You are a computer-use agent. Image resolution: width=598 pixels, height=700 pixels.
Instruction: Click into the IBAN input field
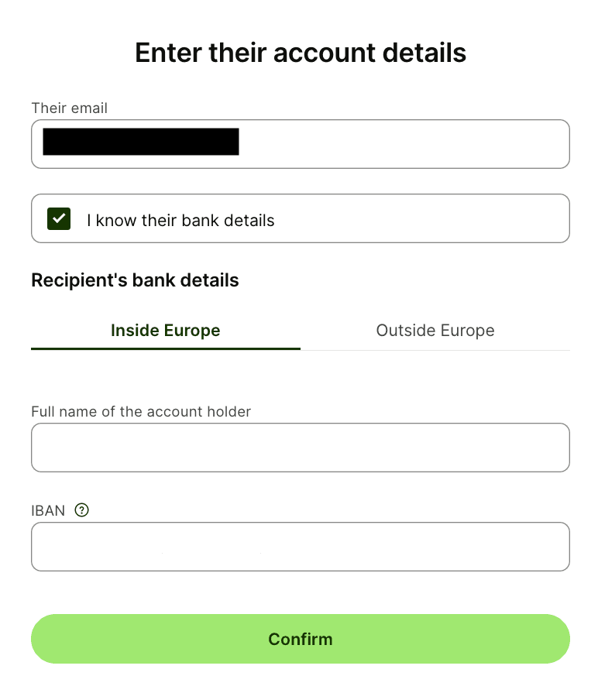(300, 547)
